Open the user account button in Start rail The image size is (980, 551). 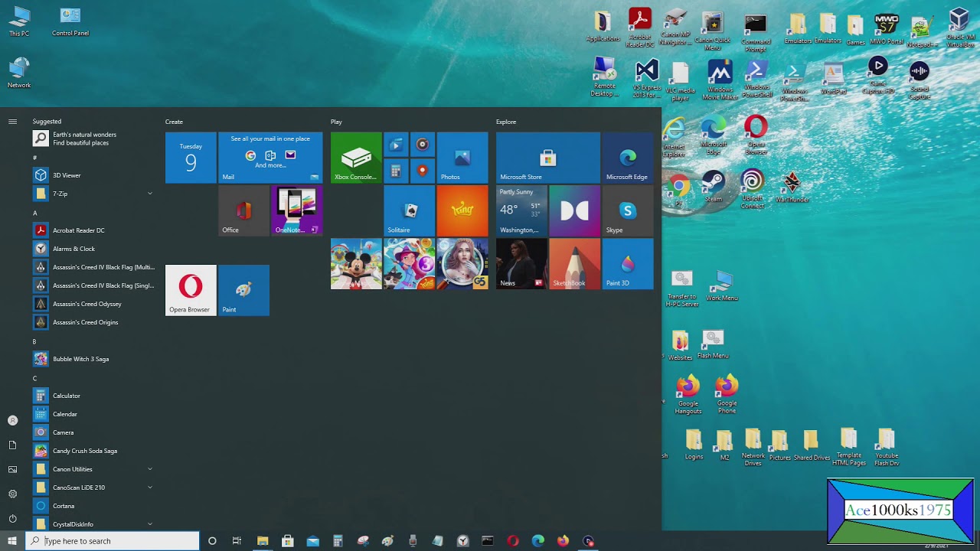pos(12,420)
